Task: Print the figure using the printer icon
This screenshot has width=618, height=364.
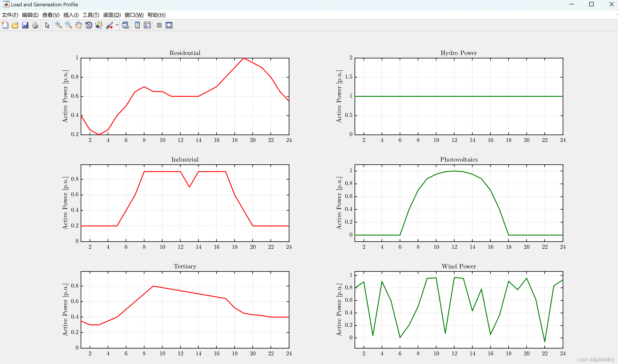Action: click(x=35, y=25)
